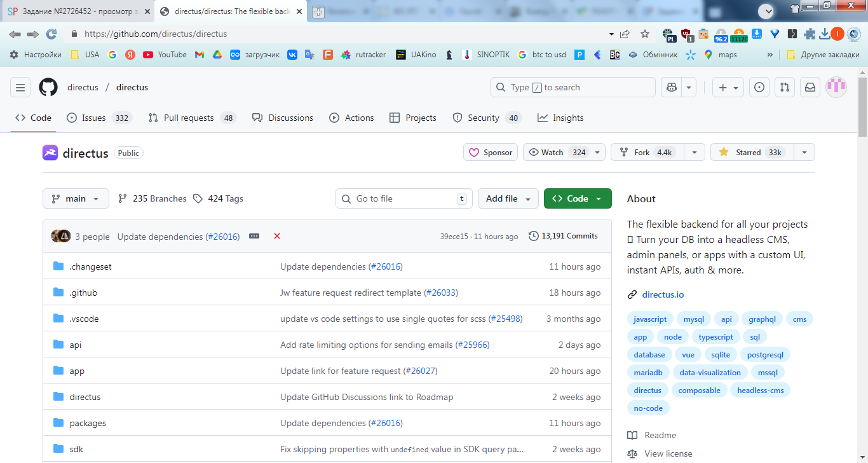The height and width of the screenshot is (463, 868).
Task: Open the Copilot chat icon in header
Action: tap(672, 88)
